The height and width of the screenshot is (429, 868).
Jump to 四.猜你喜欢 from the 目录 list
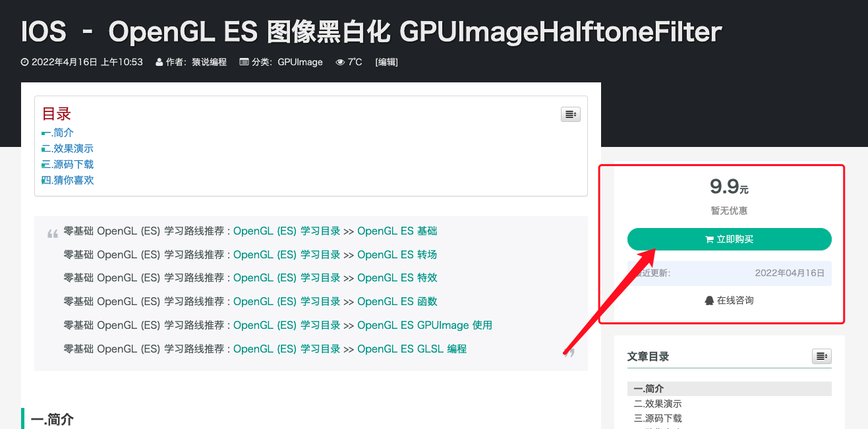tap(67, 179)
